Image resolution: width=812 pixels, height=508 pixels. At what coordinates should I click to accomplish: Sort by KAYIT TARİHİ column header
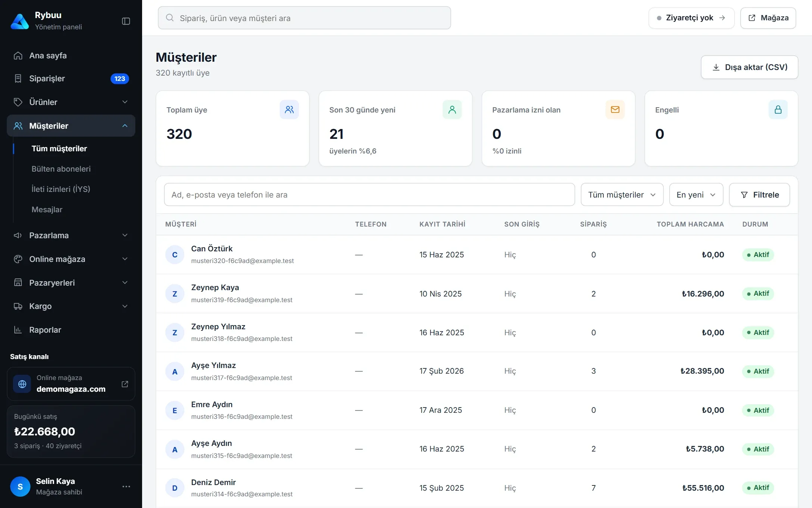pyautogui.click(x=442, y=224)
